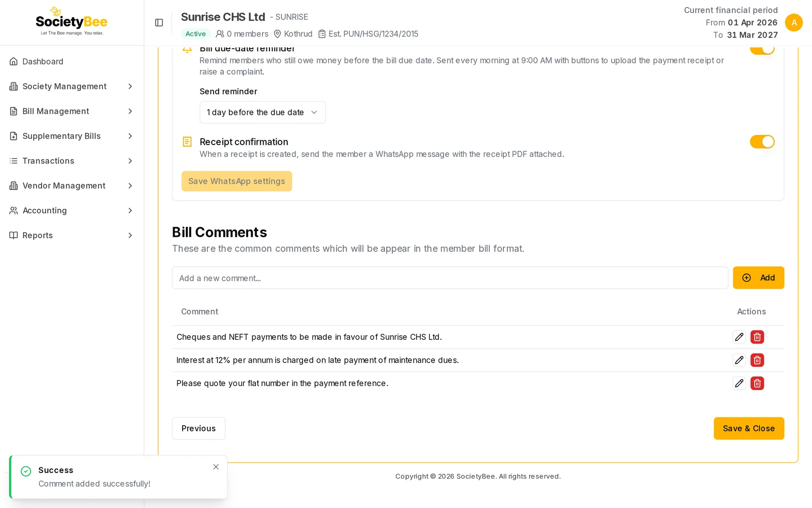This screenshot has width=812, height=508.
Task: Delete the 'Interest at 12%' comment
Action: (757, 360)
